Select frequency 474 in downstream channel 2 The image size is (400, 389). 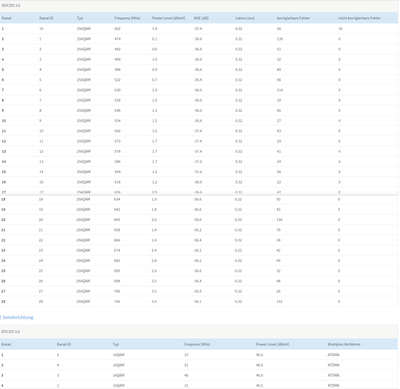click(x=117, y=39)
